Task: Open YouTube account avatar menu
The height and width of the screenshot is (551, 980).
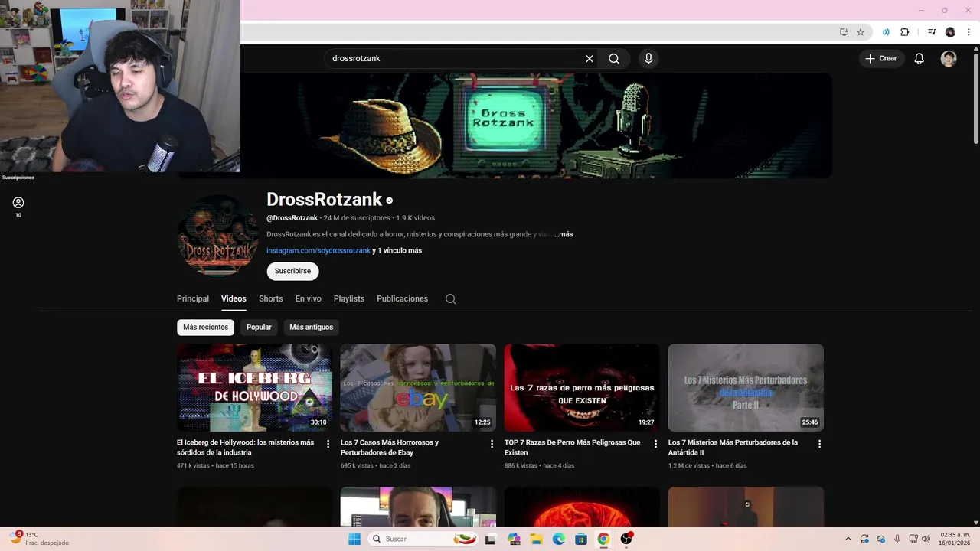Action: (949, 58)
